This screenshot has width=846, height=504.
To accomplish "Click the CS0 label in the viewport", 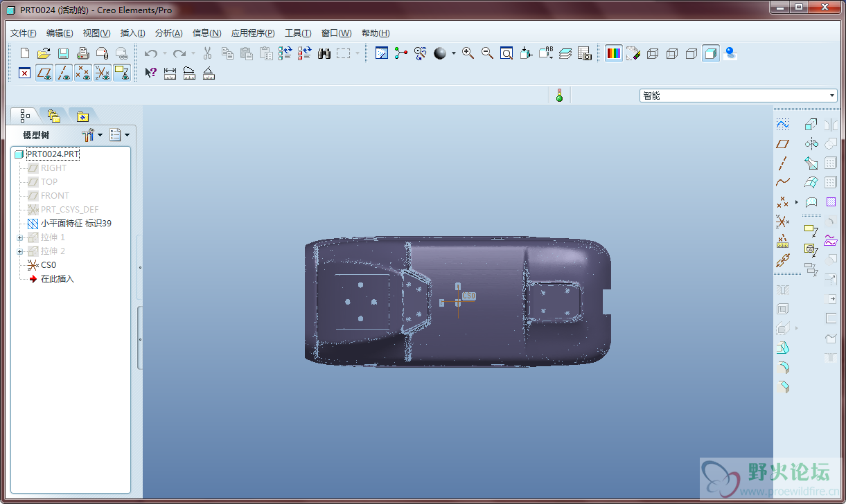I will pyautogui.click(x=469, y=296).
